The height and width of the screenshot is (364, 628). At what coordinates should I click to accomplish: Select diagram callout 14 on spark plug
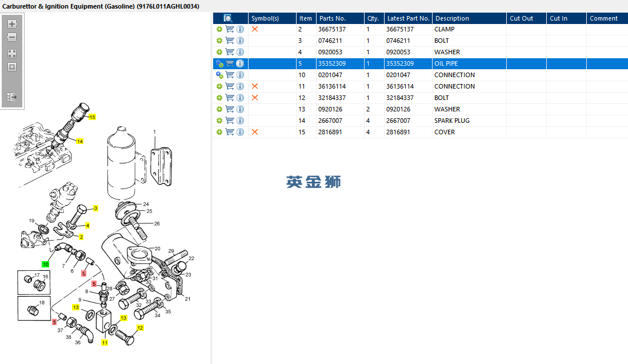coord(79,141)
